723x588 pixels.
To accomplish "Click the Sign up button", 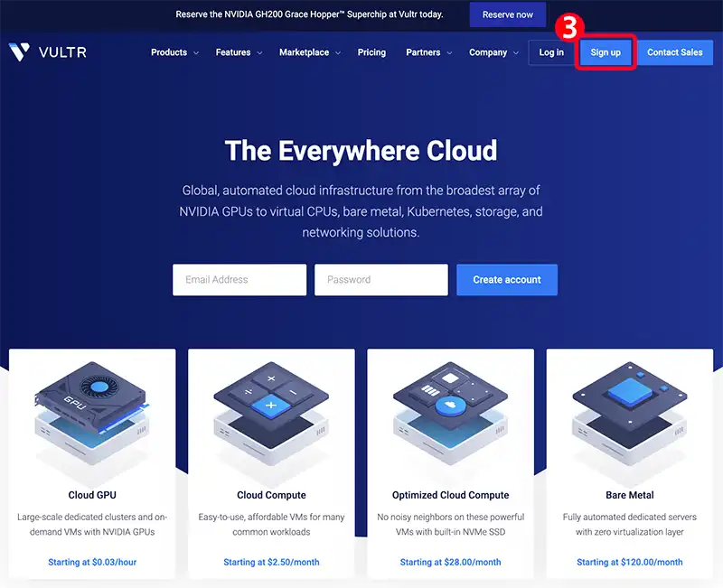I will [x=606, y=52].
